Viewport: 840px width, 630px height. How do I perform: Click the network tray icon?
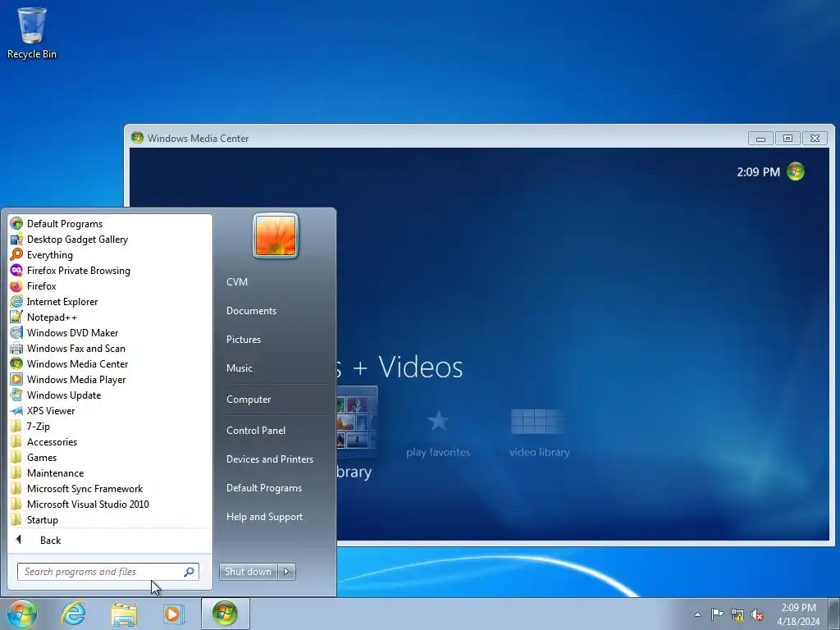[737, 614]
